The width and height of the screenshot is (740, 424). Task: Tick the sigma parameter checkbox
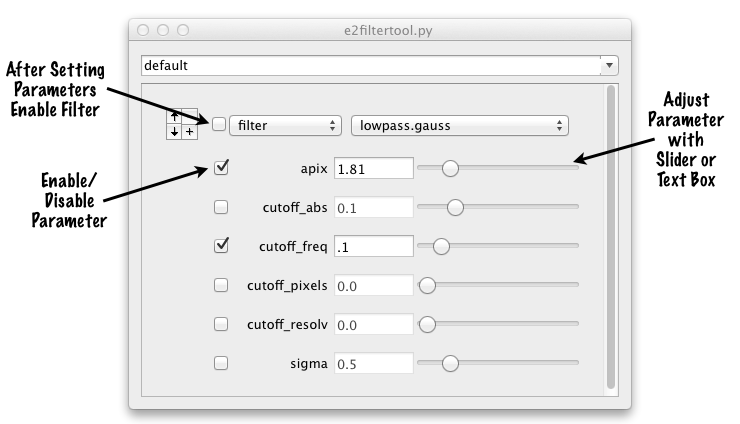pyautogui.click(x=222, y=363)
